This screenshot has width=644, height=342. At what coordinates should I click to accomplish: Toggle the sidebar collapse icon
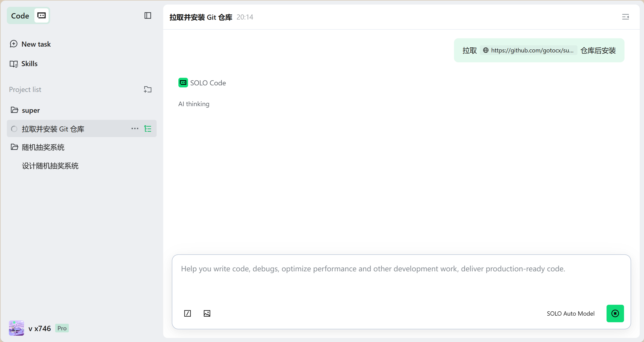[148, 16]
